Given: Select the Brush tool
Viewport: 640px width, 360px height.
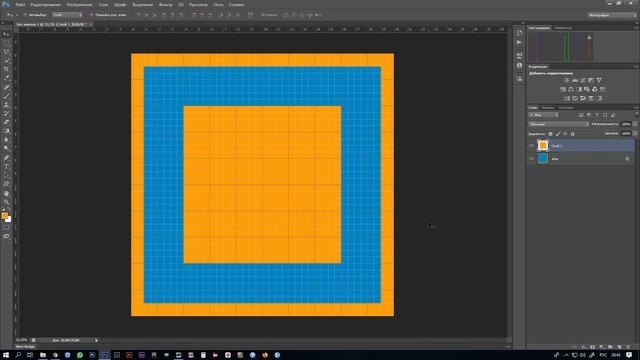Looking at the screenshot, I should (x=6, y=96).
